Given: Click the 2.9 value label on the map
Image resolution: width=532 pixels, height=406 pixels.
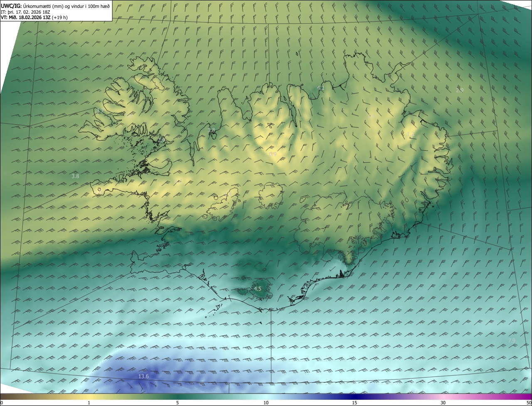Looking at the screenshot, I should (x=460, y=90).
